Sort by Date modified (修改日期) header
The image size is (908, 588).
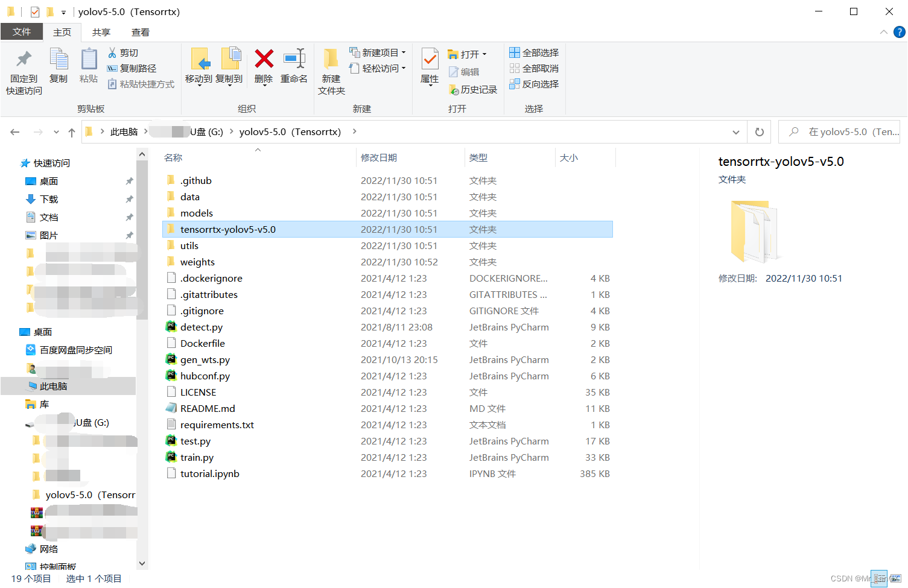(x=379, y=158)
